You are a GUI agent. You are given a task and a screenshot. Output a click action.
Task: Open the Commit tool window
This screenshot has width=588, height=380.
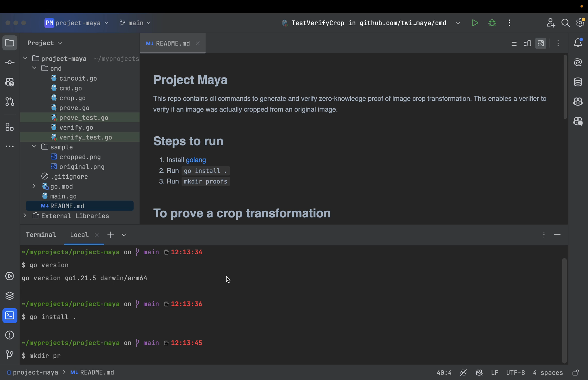[10, 62]
